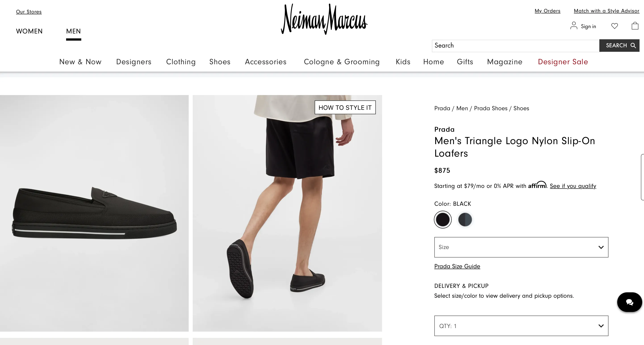Open the QTY: 1 dropdown
This screenshot has height=345, width=644.
click(x=521, y=326)
